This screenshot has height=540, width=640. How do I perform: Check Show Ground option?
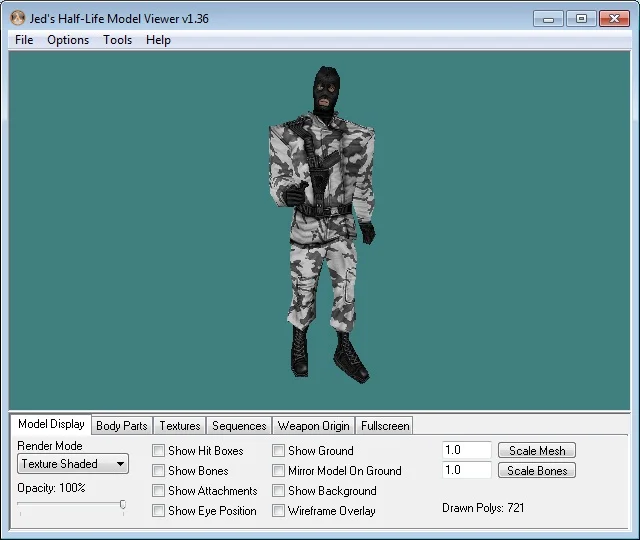(x=279, y=451)
